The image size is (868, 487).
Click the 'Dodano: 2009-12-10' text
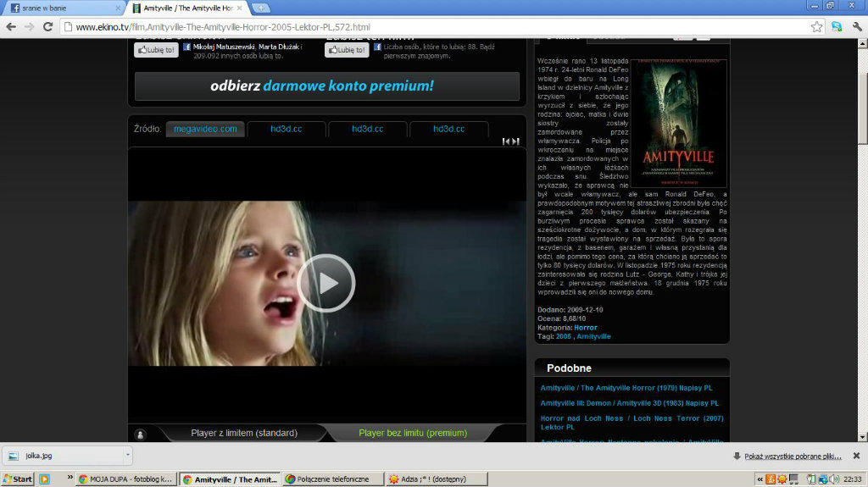pos(570,310)
